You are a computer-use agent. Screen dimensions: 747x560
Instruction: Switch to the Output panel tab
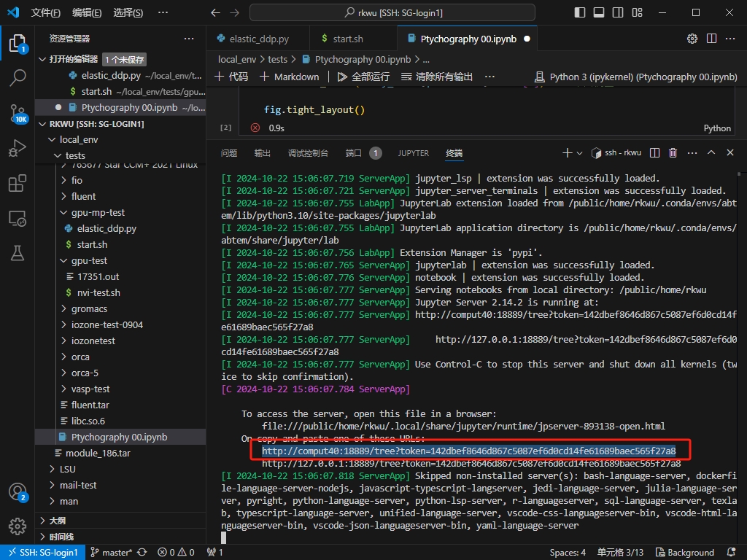tap(263, 153)
